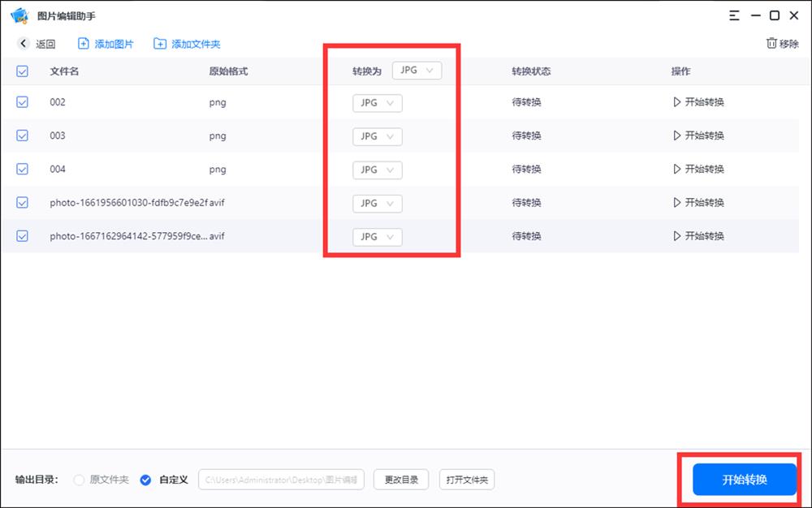The image size is (812, 508).
Task: Click the 更改目录 button
Action: [x=400, y=480]
